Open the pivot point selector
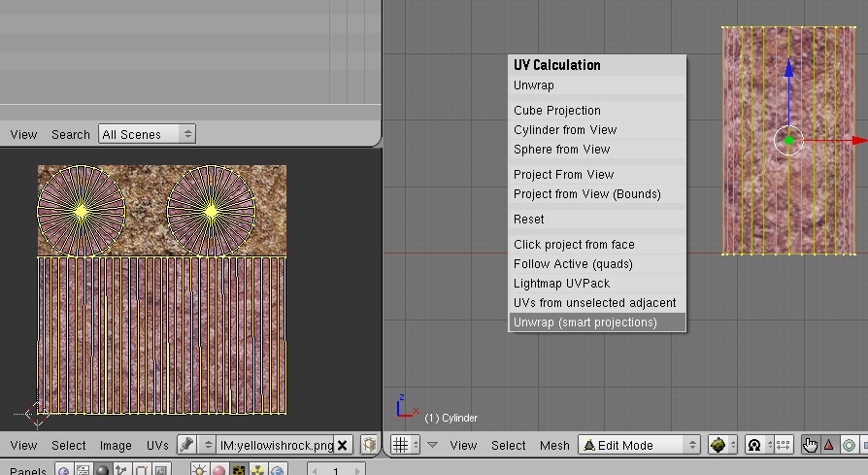868x475 pixels. [x=759, y=445]
